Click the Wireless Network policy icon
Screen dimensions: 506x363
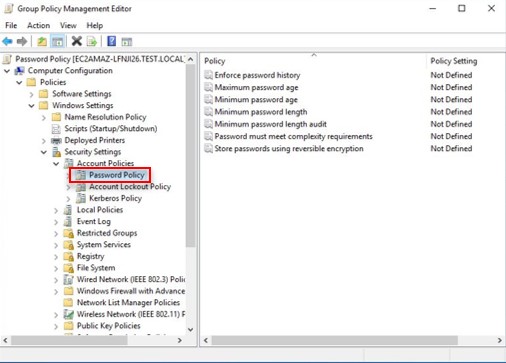69,314
